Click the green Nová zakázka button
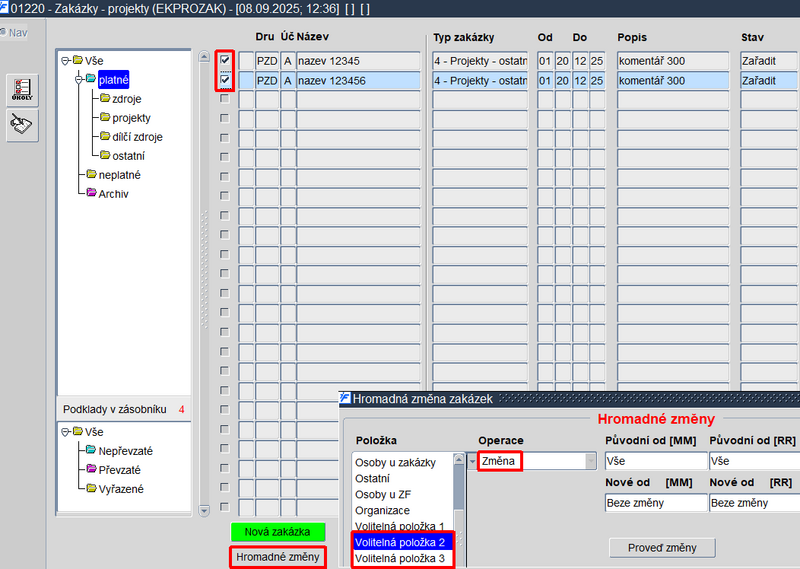Image resolution: width=800 pixels, height=569 pixels. tap(278, 532)
